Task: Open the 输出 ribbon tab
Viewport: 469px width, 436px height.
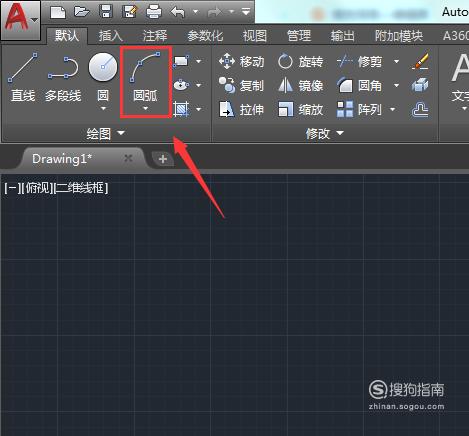Action: [x=342, y=36]
